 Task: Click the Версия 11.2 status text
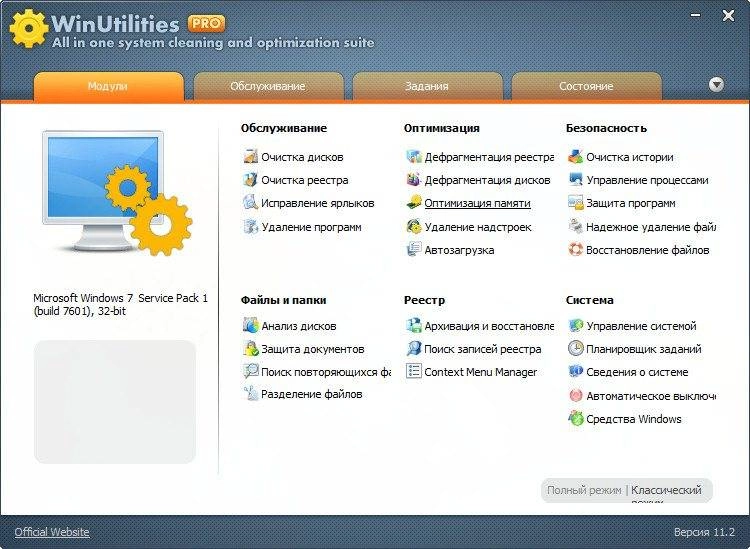[704, 532]
